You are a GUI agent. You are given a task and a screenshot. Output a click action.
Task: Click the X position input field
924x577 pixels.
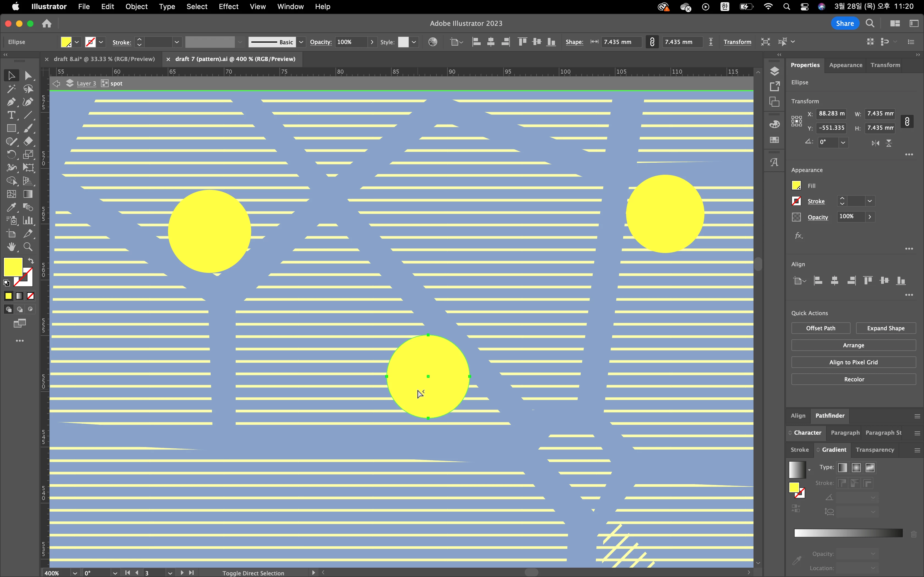tap(831, 114)
